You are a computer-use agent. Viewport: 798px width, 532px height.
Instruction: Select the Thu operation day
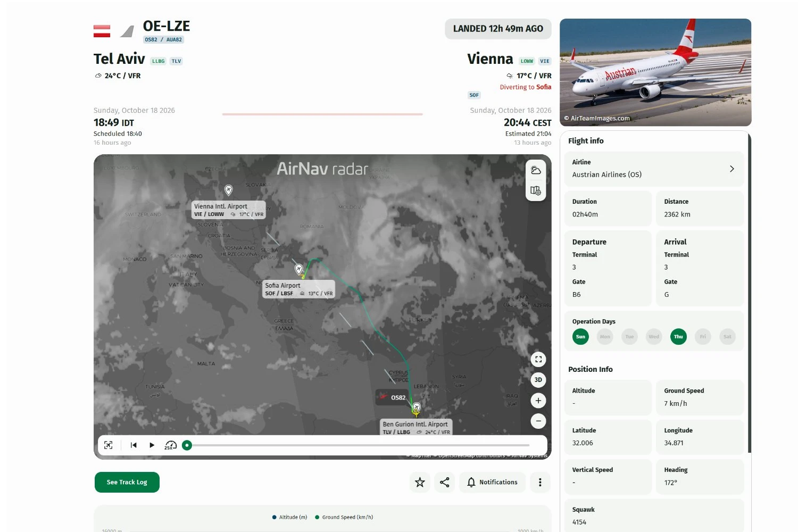pyautogui.click(x=678, y=337)
